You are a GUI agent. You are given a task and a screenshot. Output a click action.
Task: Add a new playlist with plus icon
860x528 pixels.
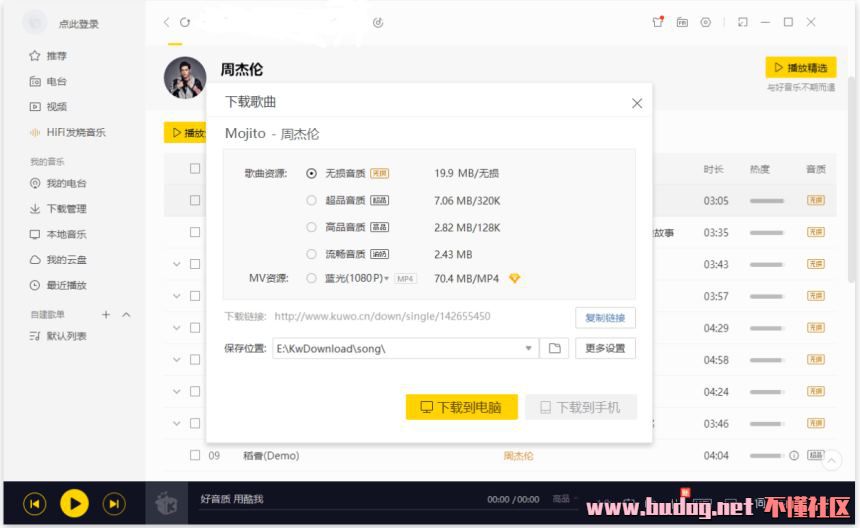point(106,314)
